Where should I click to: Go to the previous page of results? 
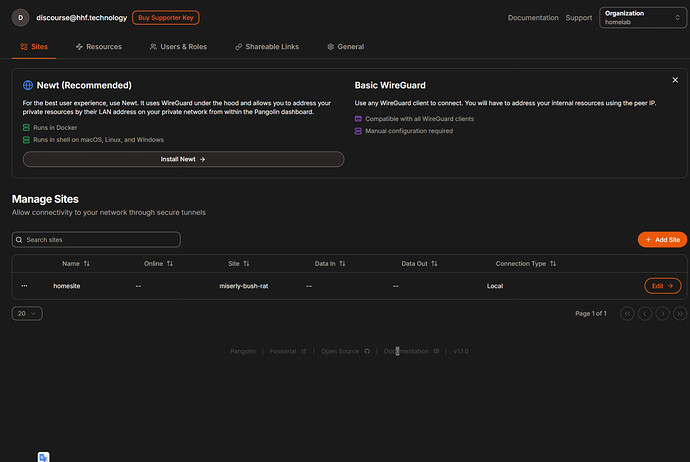click(645, 314)
